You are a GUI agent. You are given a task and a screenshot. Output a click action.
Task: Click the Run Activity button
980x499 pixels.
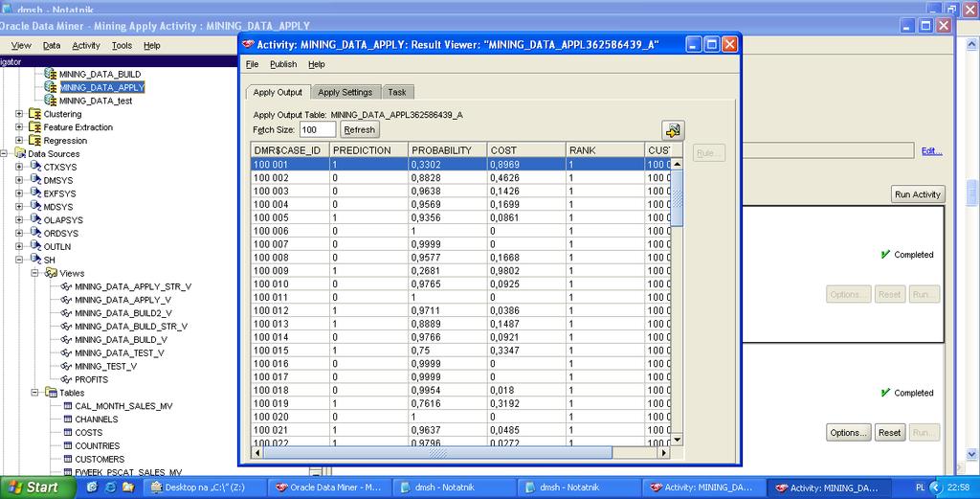point(917,194)
